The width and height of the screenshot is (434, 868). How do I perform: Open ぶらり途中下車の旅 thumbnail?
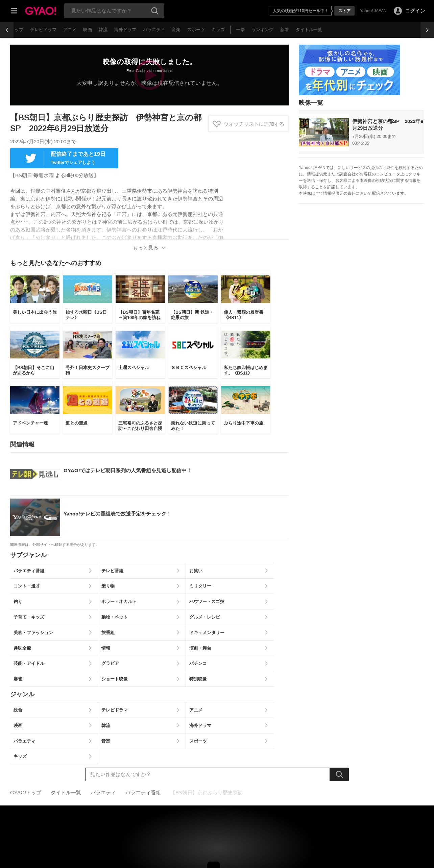tap(246, 400)
